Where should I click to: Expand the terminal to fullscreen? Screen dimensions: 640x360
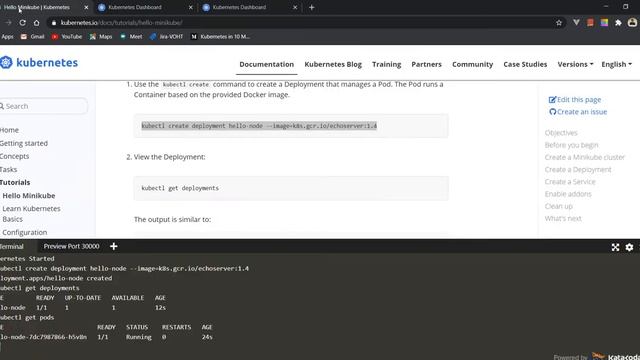coord(616,247)
